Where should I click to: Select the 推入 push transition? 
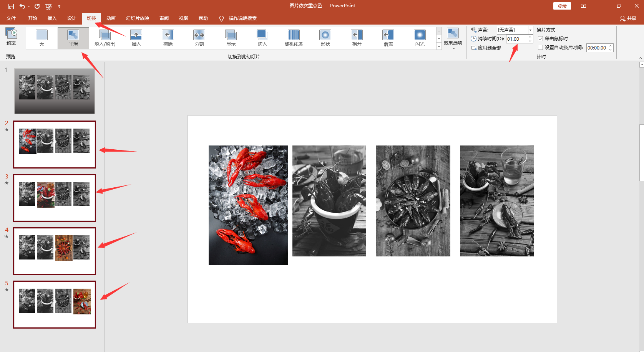pos(136,38)
